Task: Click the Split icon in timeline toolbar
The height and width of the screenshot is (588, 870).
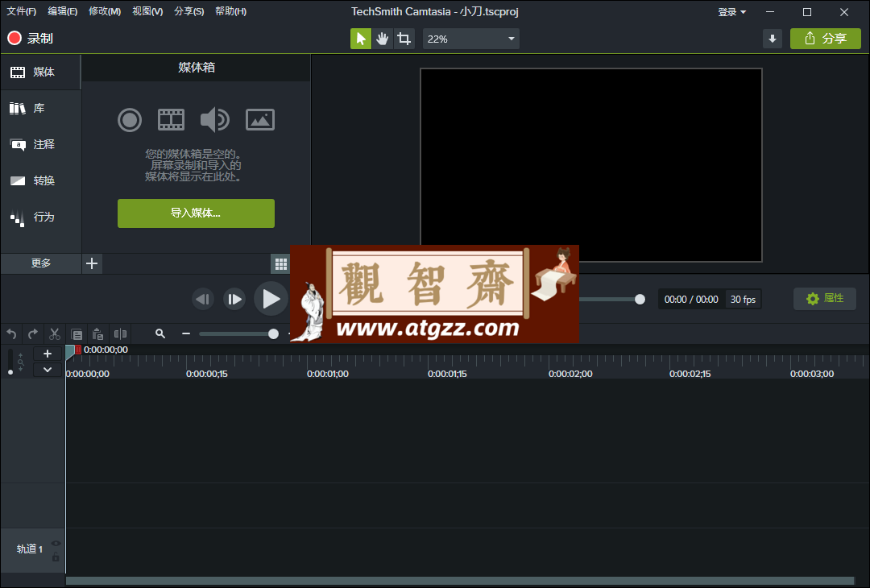Action: tap(120, 334)
